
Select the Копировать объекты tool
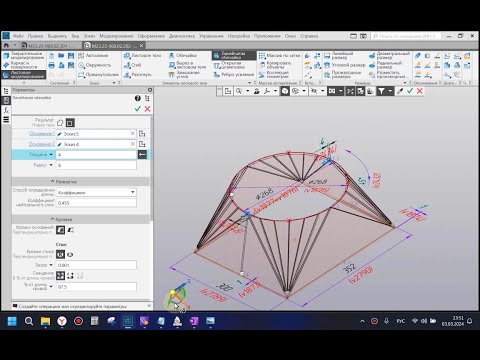[x=275, y=65]
